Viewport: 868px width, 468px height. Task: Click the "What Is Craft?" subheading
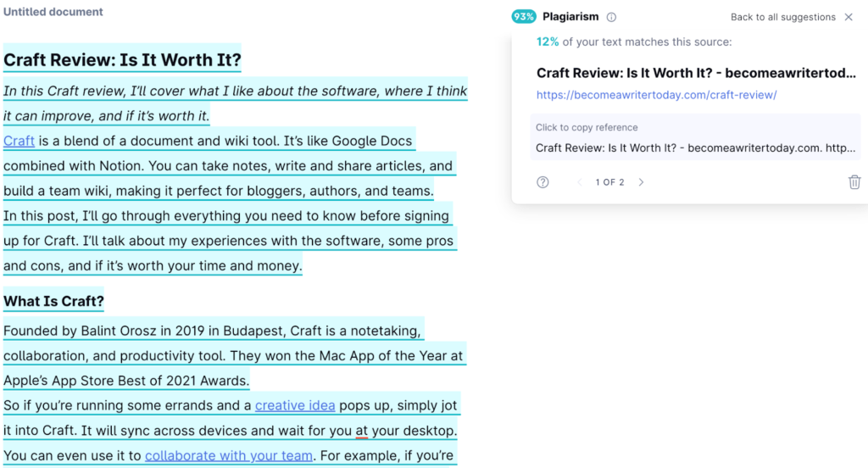53,301
